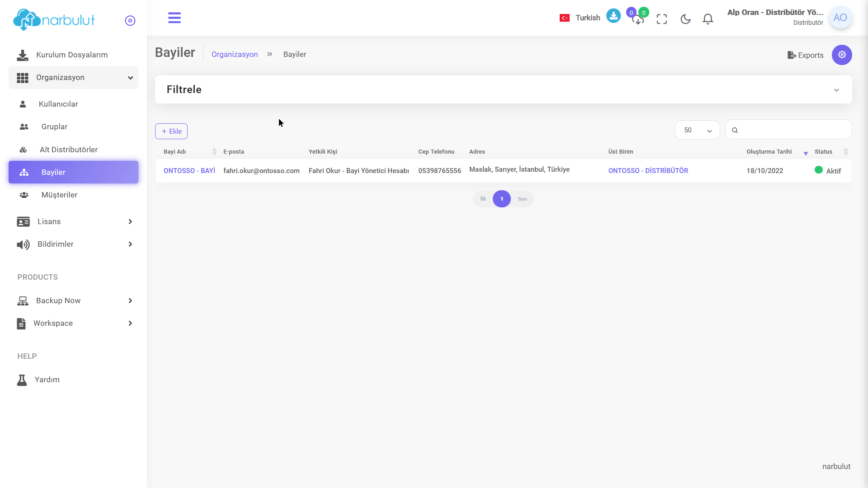The width and height of the screenshot is (868, 488).
Task: Click phone number 05398765556
Action: (439, 171)
